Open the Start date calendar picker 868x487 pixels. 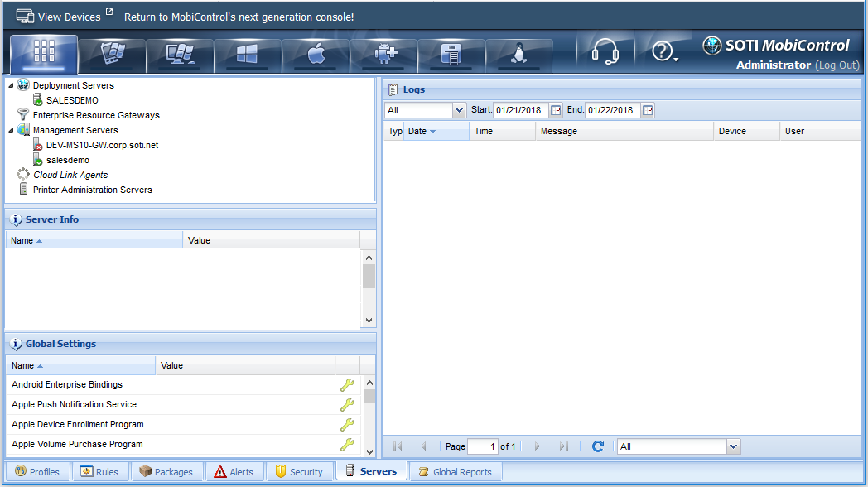pyautogui.click(x=556, y=110)
